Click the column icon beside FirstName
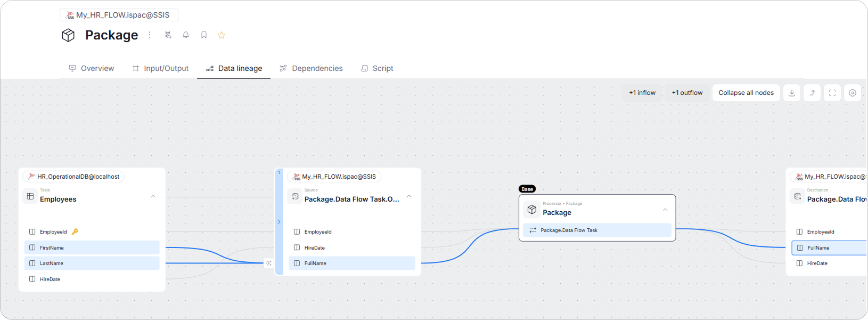Viewport: 868px width, 320px height. 32,247
